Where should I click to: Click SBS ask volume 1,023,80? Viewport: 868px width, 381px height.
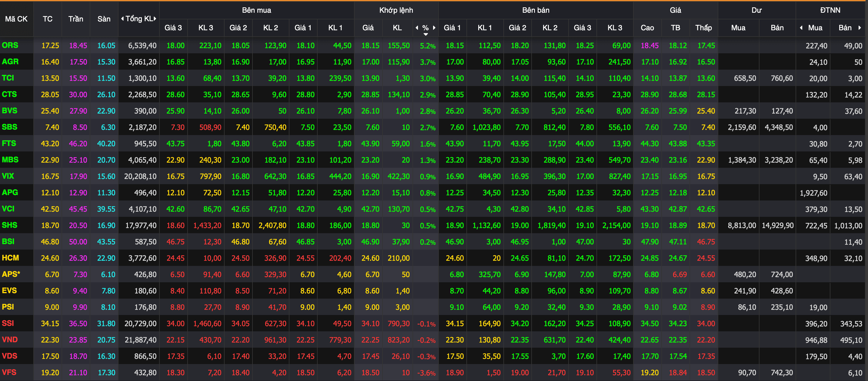(x=486, y=127)
